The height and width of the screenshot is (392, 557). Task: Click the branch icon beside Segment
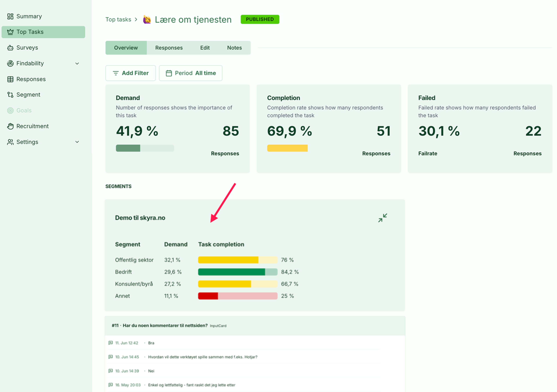coord(10,95)
